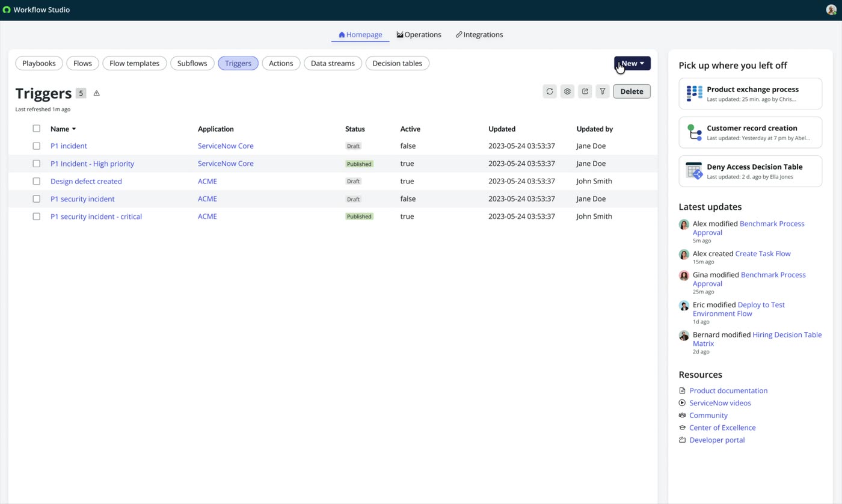Open Product exchange process card icon

694,93
